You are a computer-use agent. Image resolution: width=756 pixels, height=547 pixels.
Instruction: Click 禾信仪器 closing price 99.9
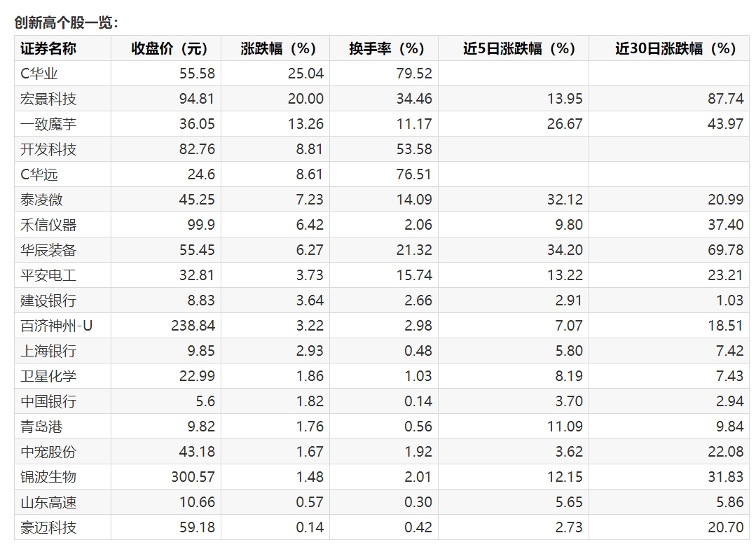(x=198, y=225)
